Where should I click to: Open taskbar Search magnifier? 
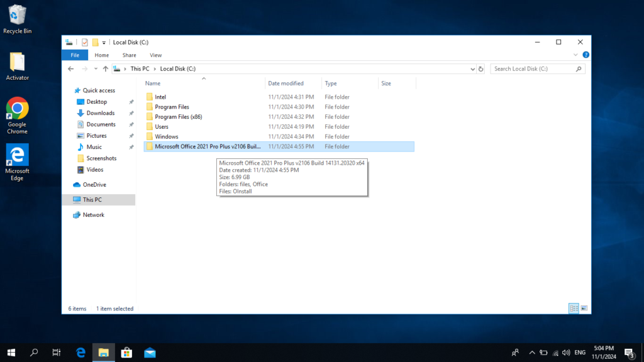click(x=34, y=353)
